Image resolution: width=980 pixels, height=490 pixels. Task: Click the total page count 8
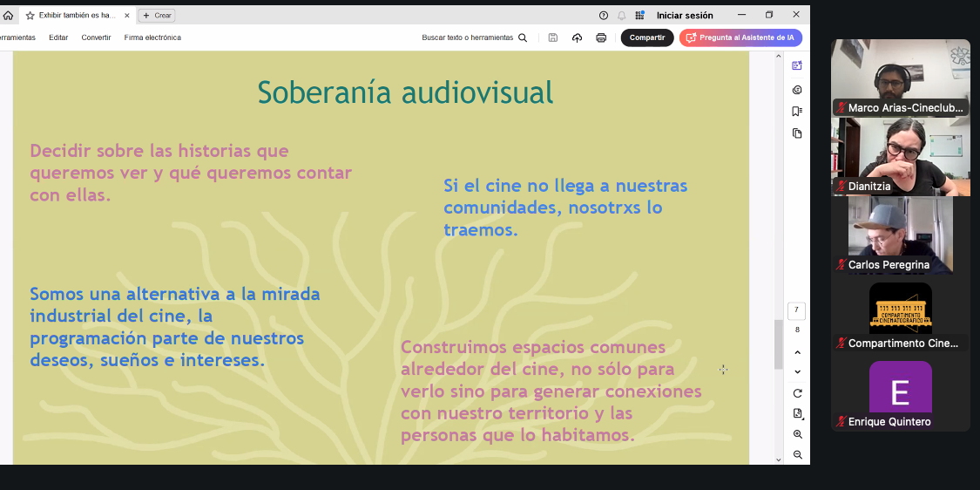[x=797, y=330]
